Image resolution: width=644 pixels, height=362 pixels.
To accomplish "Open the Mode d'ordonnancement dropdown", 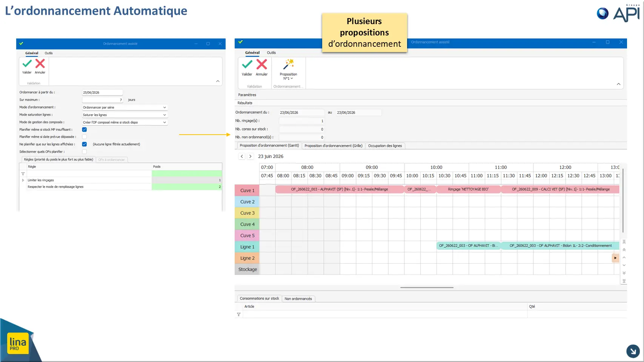I will pyautogui.click(x=164, y=107).
